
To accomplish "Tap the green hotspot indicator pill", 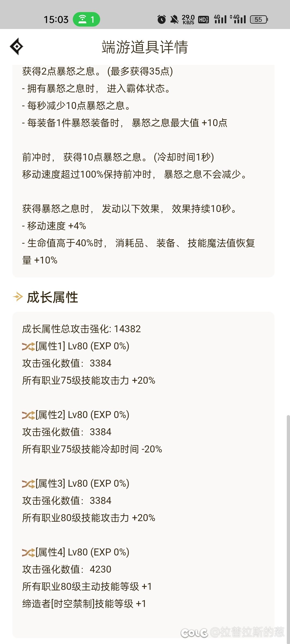I will [x=86, y=19].
